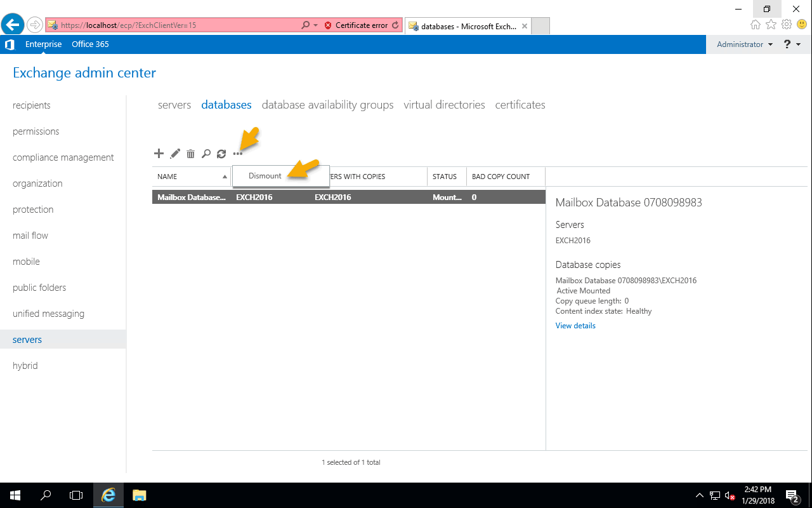
Task: Open mail flow in the left navigation
Action: pyautogui.click(x=30, y=236)
